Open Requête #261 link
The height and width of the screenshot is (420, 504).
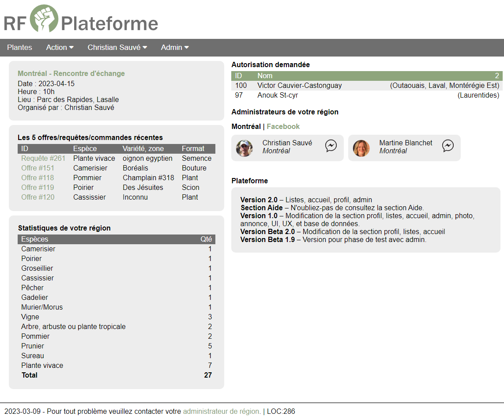pos(43,159)
